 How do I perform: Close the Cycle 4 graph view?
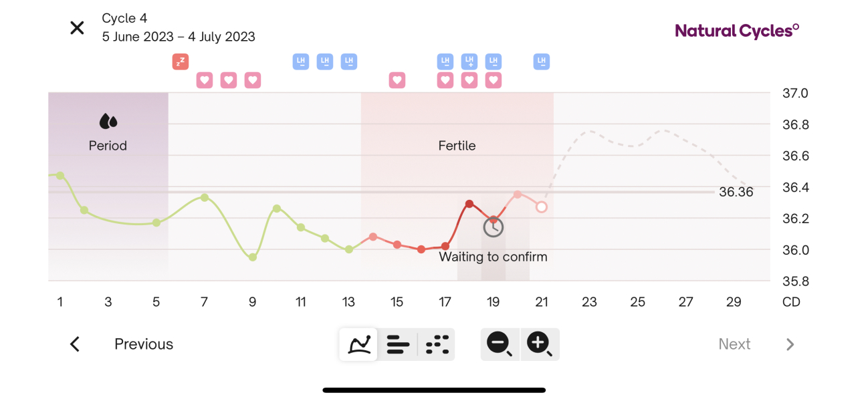pyautogui.click(x=78, y=28)
